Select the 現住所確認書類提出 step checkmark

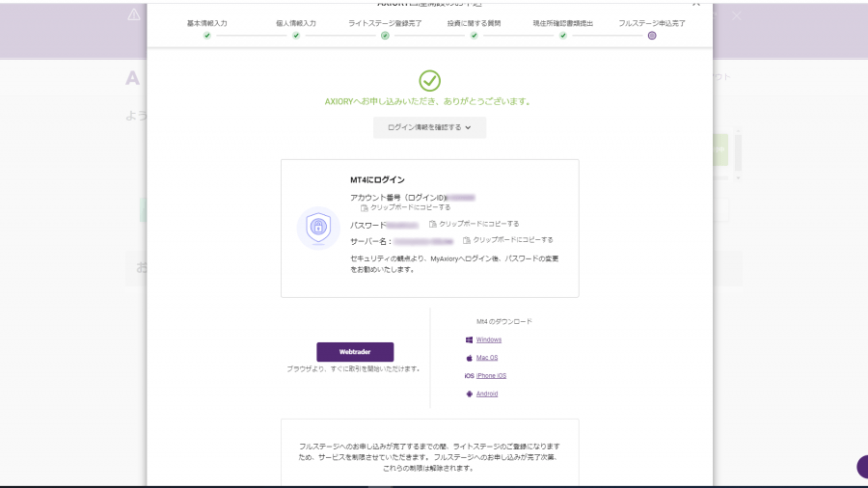pyautogui.click(x=563, y=36)
